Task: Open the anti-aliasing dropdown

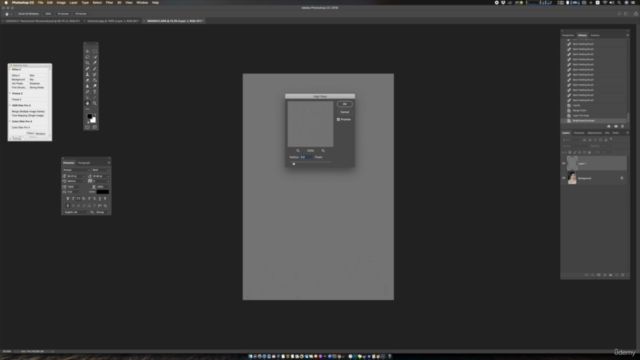Action: pyautogui.click(x=102, y=212)
